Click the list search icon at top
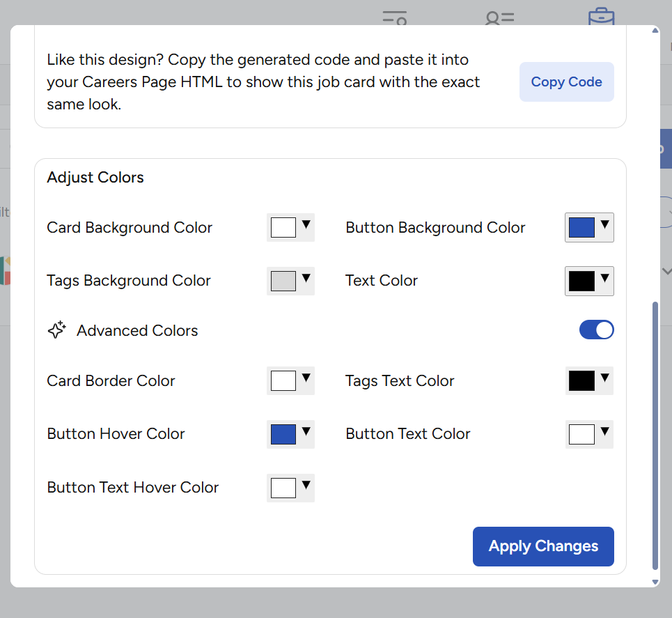Image resolution: width=672 pixels, height=618 pixels. click(394, 17)
